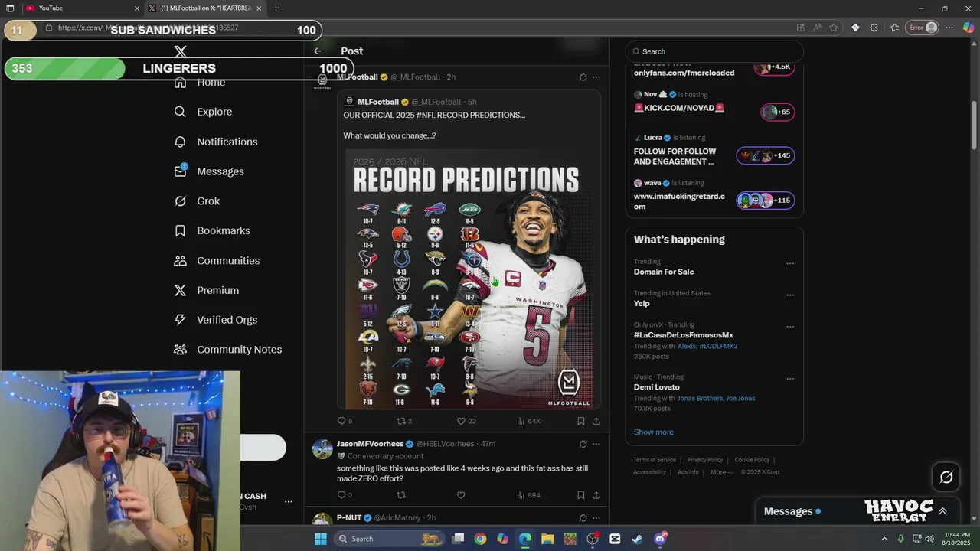Image resolution: width=980 pixels, height=551 pixels.
Task: Reply to the MLFootball record predictions post
Action: click(x=342, y=421)
